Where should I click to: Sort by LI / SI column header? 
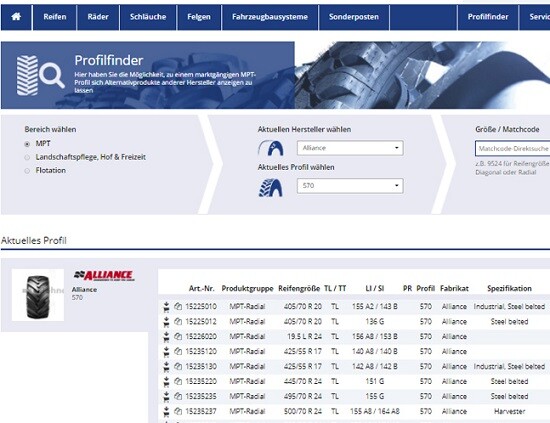(375, 289)
